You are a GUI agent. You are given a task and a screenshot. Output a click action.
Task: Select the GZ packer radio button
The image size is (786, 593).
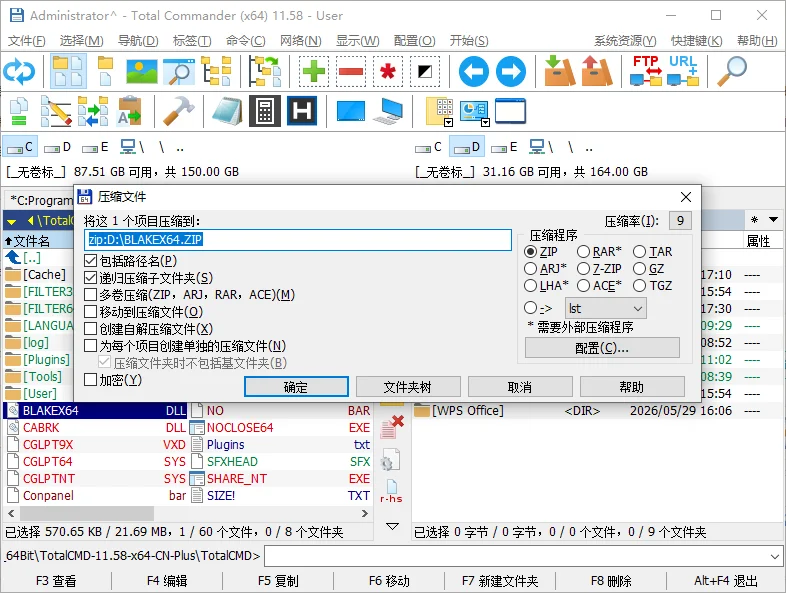point(640,269)
